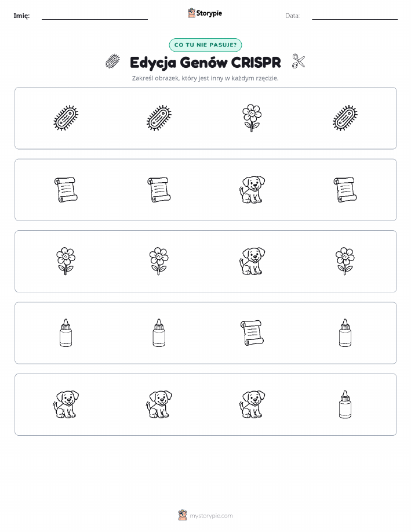This screenshot has height=532, width=411.
Task: Click the last flower in the third row
Action: [x=345, y=261]
